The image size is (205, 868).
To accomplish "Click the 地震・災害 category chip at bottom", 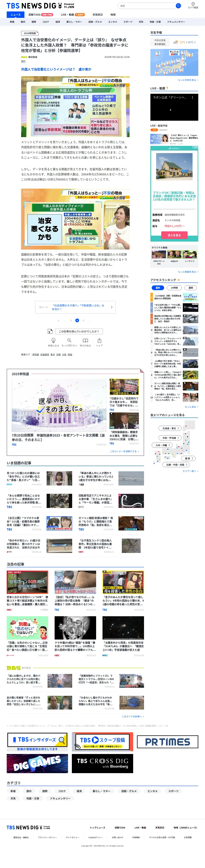I will coord(33,798).
